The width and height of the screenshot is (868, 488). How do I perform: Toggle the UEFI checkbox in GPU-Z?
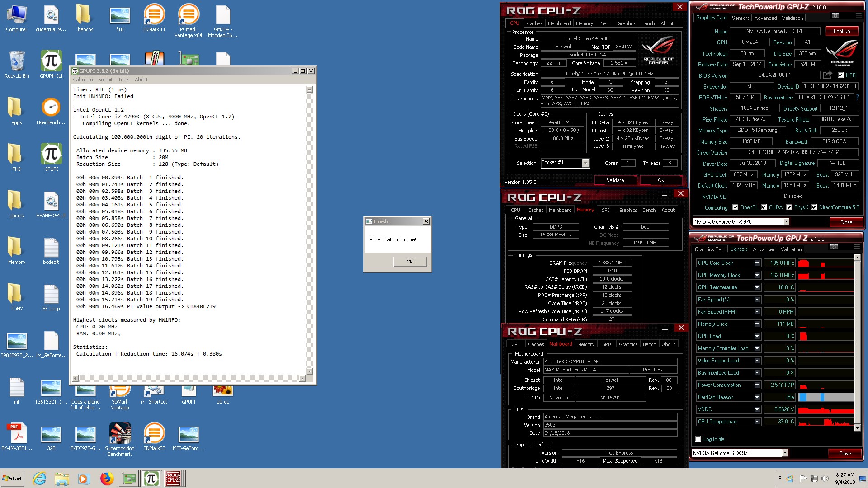[840, 75]
